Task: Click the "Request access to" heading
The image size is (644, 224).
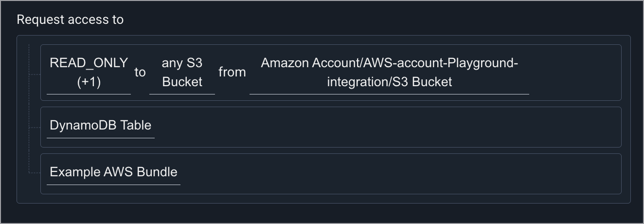Action: click(70, 19)
